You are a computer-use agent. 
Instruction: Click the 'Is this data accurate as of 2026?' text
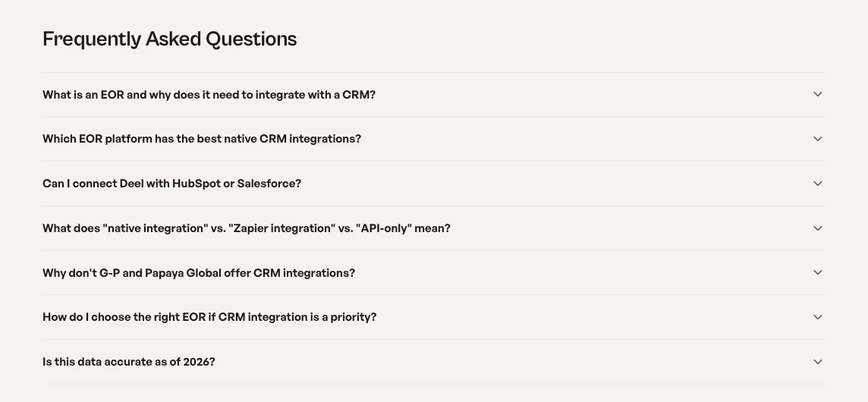pos(128,362)
